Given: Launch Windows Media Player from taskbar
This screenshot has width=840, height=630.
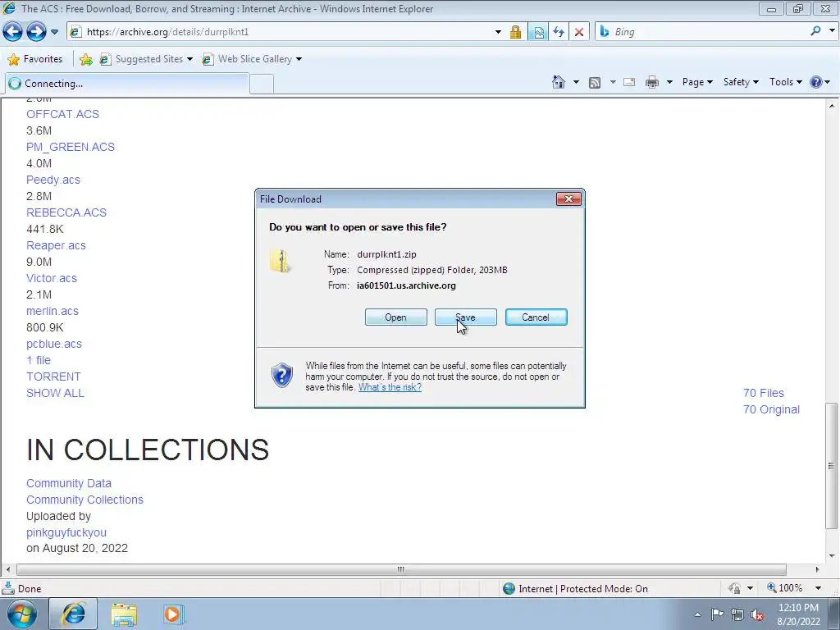Looking at the screenshot, I should 173,614.
